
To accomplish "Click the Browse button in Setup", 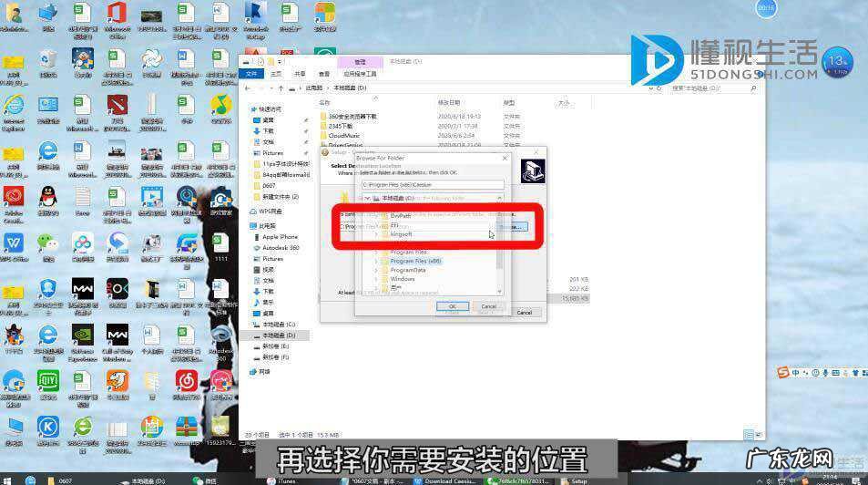I will click(x=513, y=227).
